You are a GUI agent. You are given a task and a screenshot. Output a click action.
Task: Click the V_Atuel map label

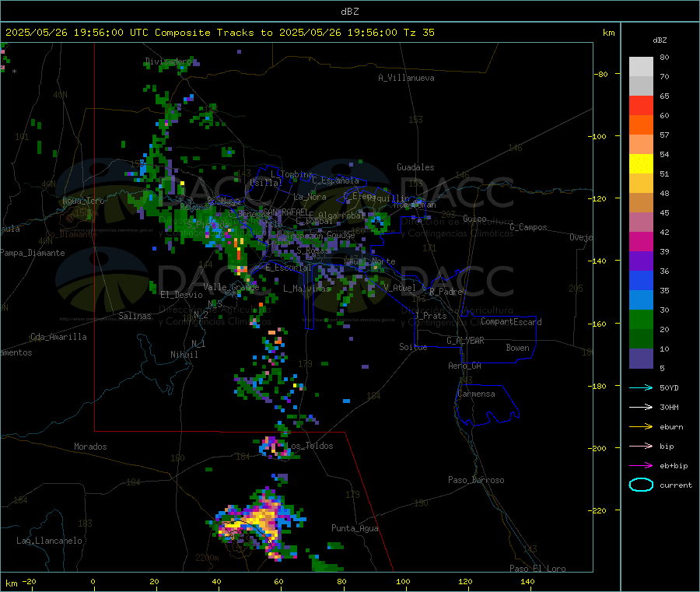pyautogui.click(x=400, y=288)
